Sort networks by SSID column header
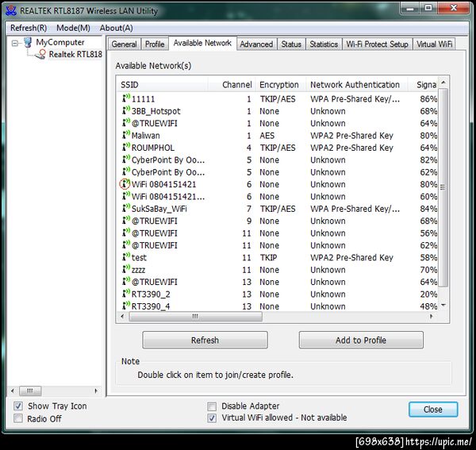 163,85
